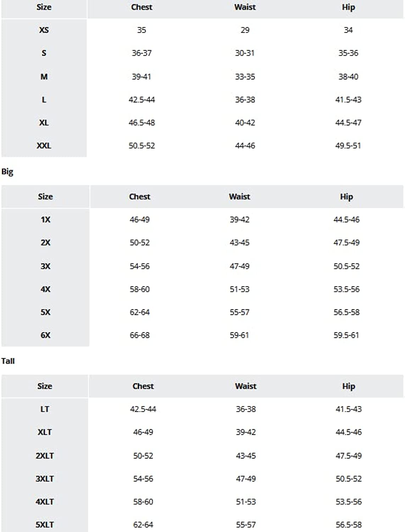Click the XXL hip value 49.5-51
The height and width of the screenshot is (532, 405).
348,146
